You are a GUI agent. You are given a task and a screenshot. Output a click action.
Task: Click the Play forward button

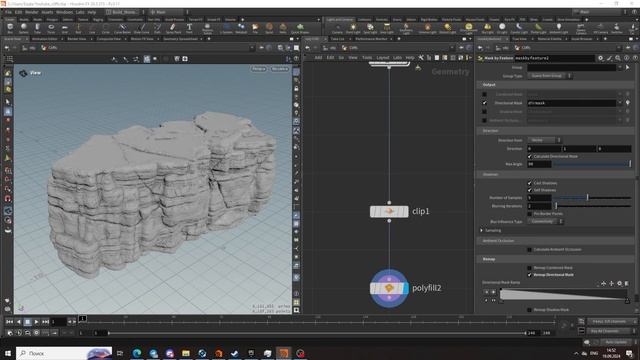36,322
